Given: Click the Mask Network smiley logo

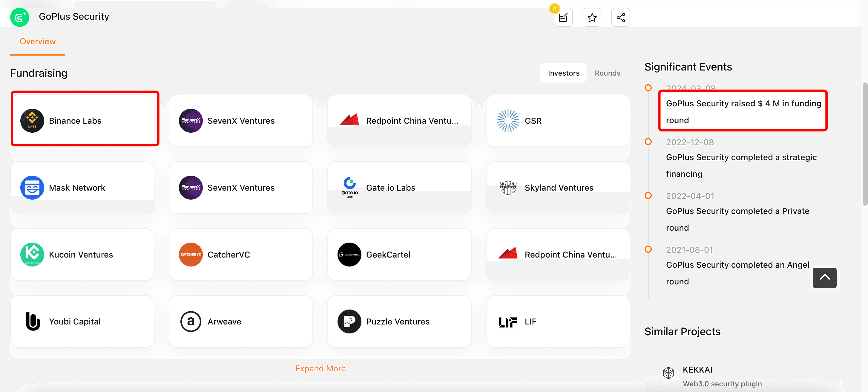Looking at the screenshot, I should point(32,187).
